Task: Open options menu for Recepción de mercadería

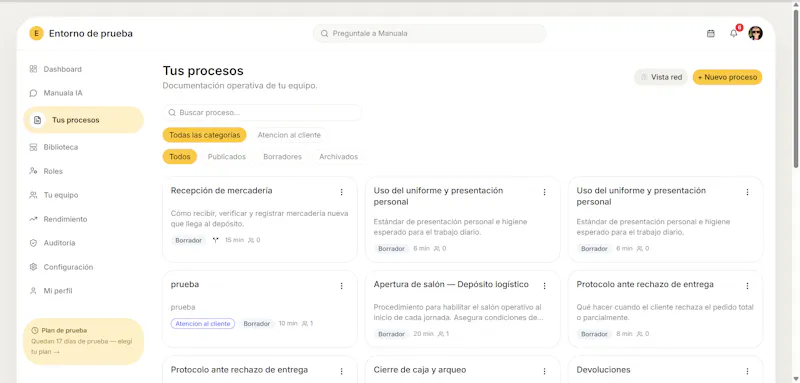Action: click(342, 192)
